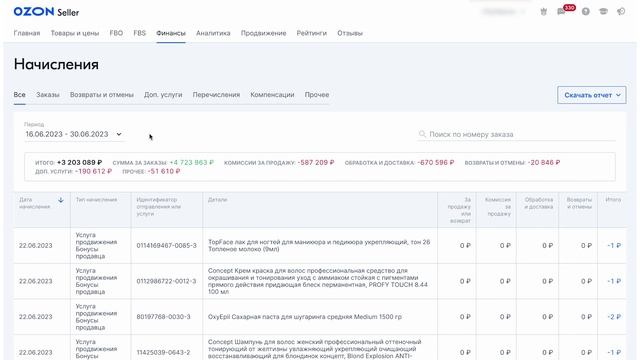640x360 pixels.
Task: Switch to the Перечисления tab
Action: [x=216, y=95]
